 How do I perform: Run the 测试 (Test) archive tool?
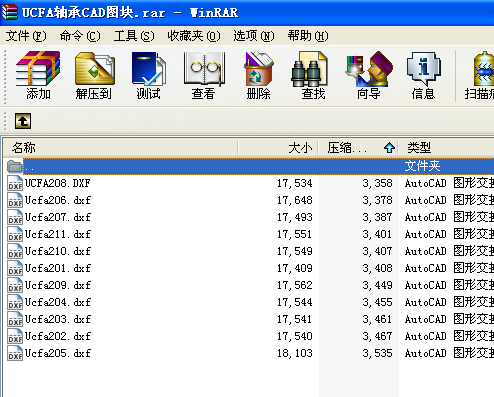point(149,75)
